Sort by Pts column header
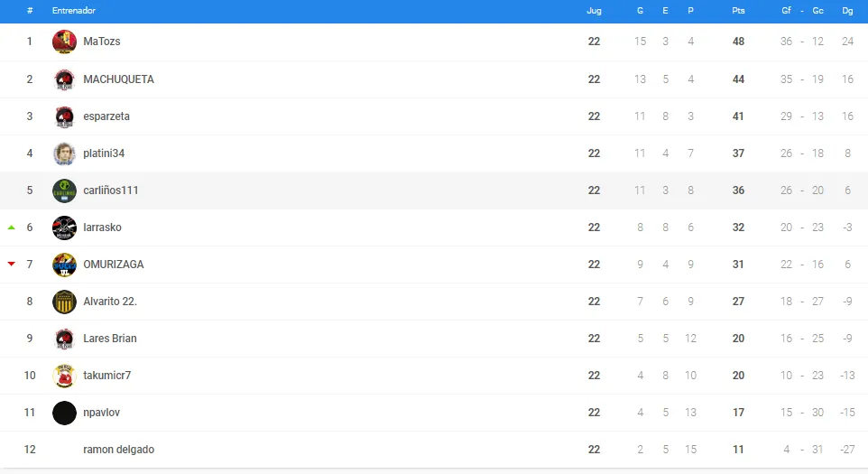Screen dimensions: 868x474 click(738, 11)
